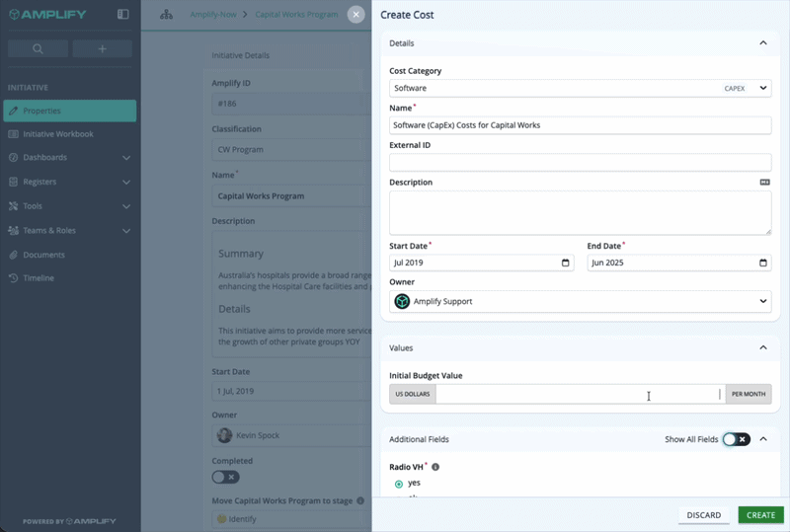Expand the Dashboards menu chevron
Viewport: 790px width, 532px height.
tap(126, 158)
